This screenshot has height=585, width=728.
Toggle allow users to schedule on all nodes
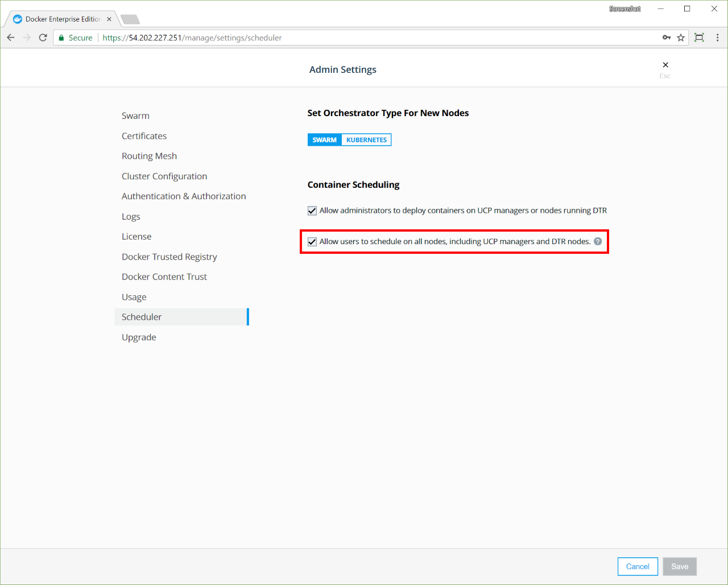click(312, 242)
